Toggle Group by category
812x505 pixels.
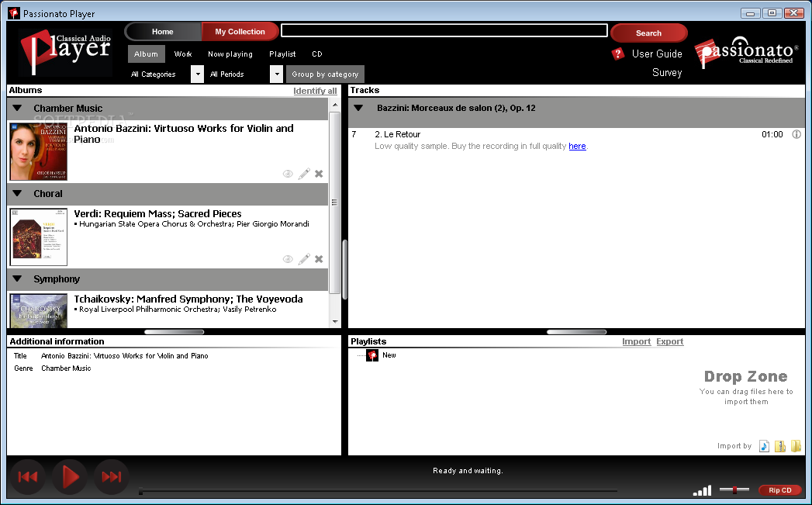tap(325, 74)
